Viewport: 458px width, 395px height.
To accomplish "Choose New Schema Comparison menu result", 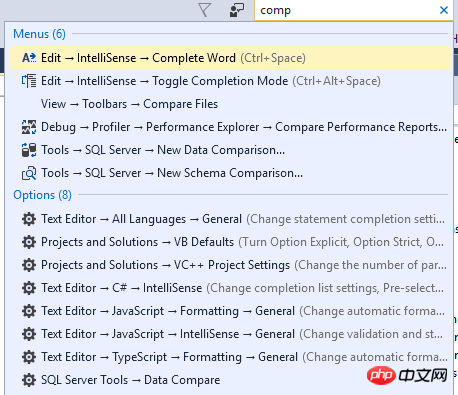I will coord(230,173).
